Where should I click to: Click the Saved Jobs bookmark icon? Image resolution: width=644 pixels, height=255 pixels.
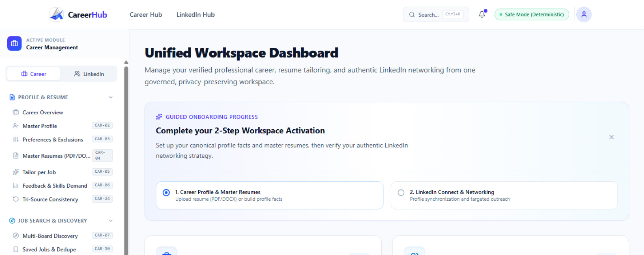click(x=16, y=250)
